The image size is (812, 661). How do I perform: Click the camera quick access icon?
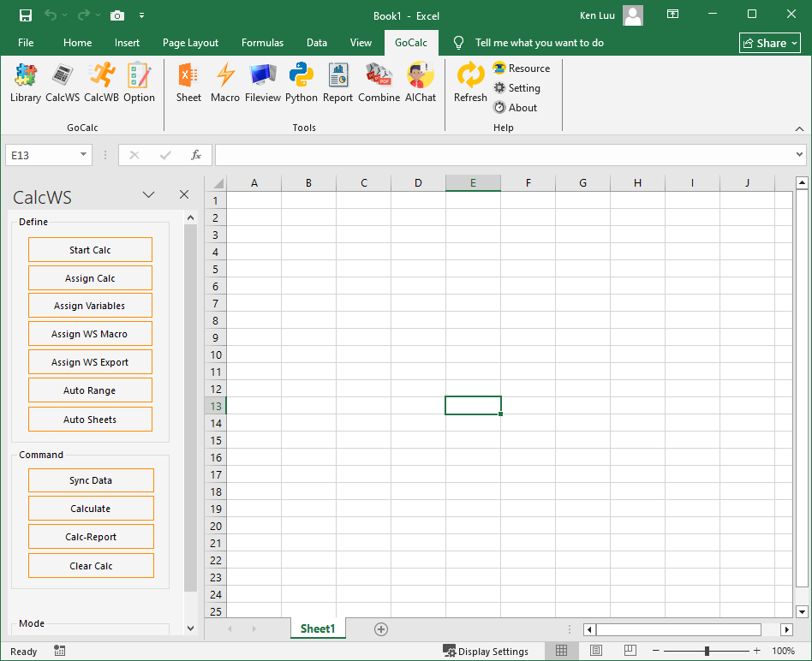tap(117, 15)
